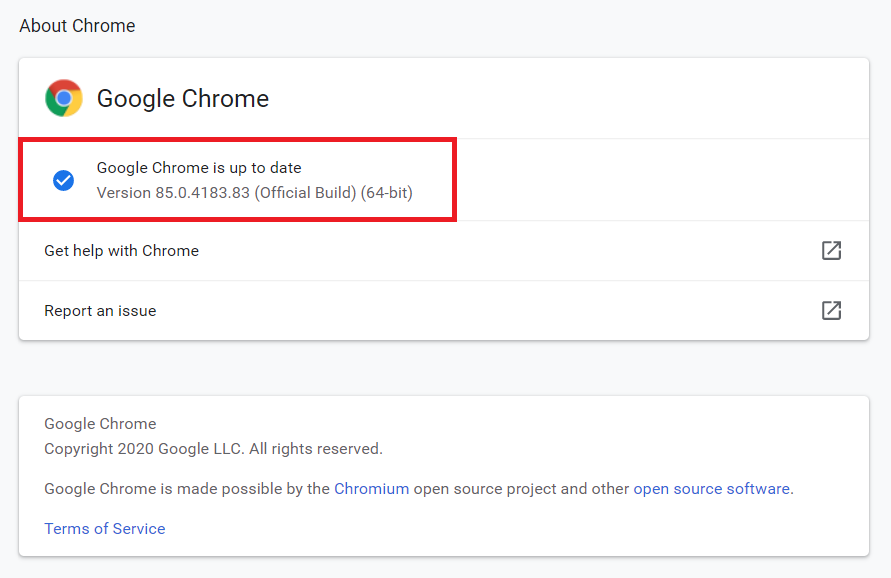Open external link icon for Get help
Image resolution: width=891 pixels, height=578 pixels.
click(x=831, y=251)
